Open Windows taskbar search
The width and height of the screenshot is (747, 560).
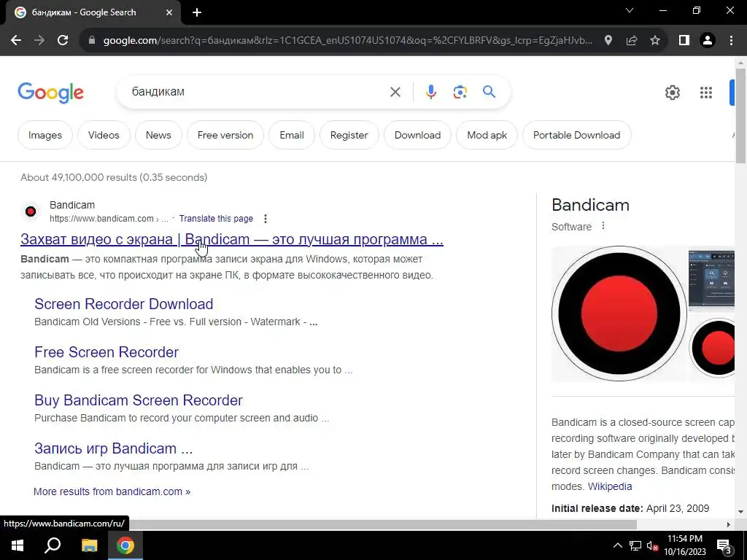(x=53, y=545)
